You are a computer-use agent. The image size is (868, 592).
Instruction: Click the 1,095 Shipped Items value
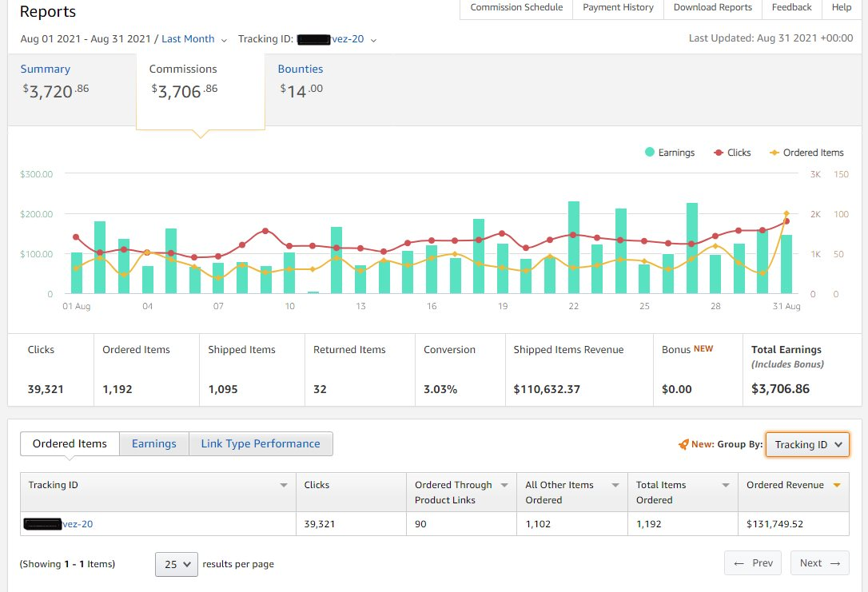[222, 390]
